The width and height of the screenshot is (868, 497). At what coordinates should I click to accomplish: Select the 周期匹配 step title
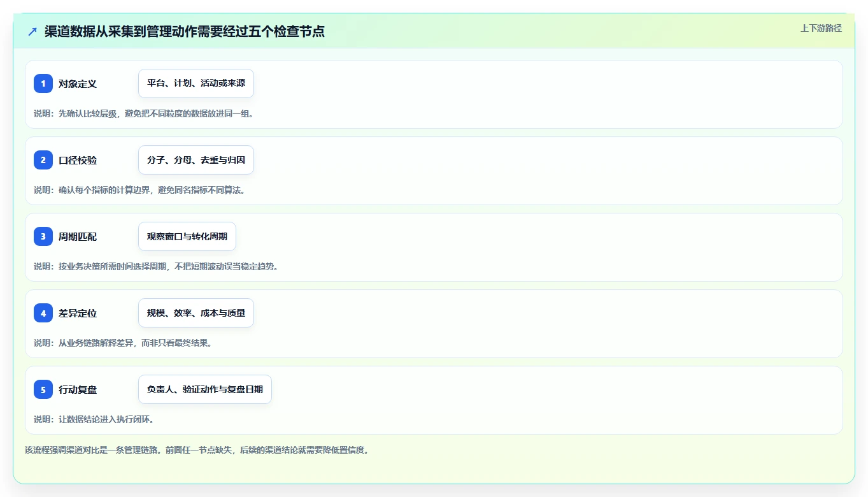(78, 236)
